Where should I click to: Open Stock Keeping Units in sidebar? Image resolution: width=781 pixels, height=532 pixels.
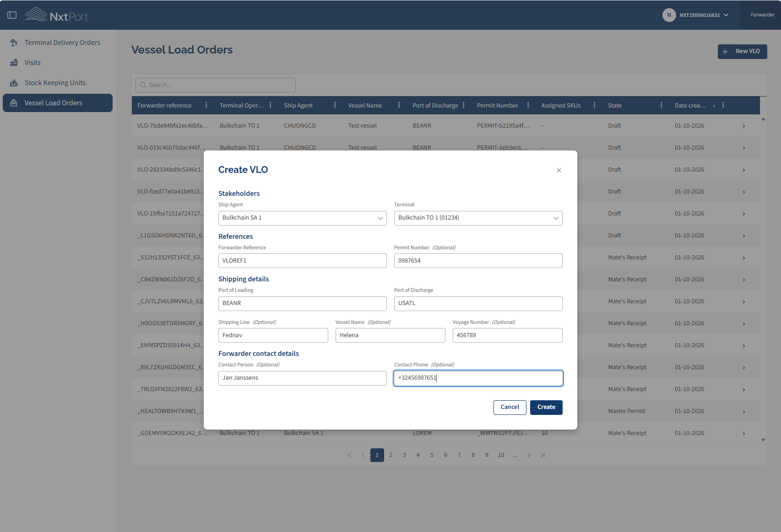pos(58,83)
